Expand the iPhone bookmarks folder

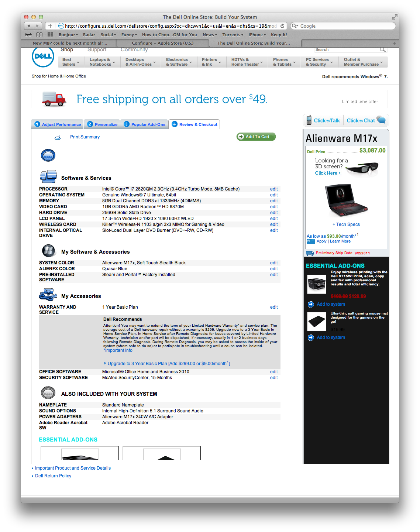(257, 35)
